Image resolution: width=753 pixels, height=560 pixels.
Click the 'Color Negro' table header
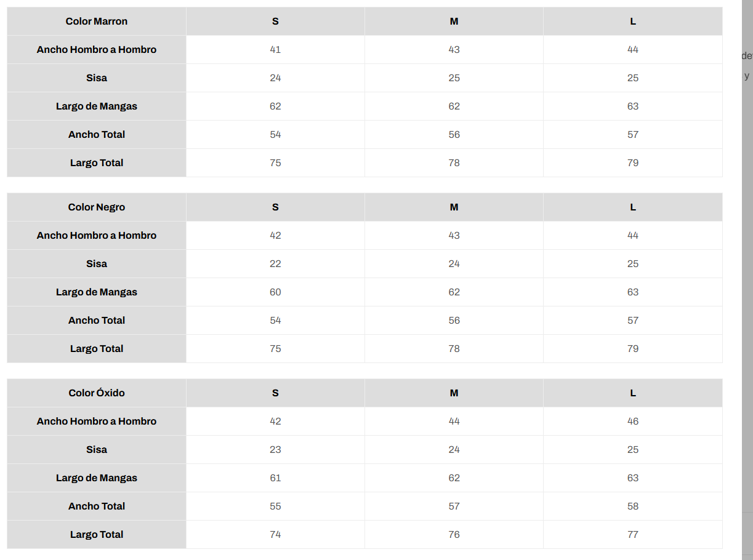click(97, 207)
